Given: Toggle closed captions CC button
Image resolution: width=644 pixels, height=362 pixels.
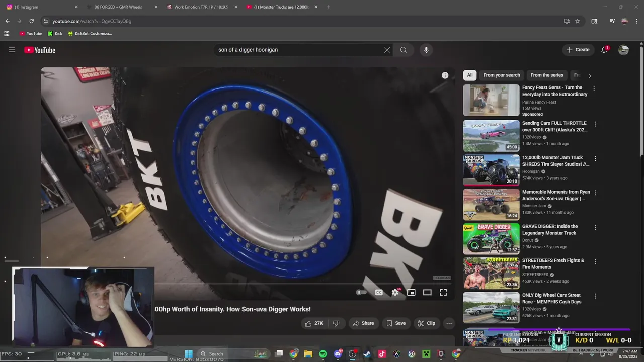Looking at the screenshot, I should click(379, 292).
